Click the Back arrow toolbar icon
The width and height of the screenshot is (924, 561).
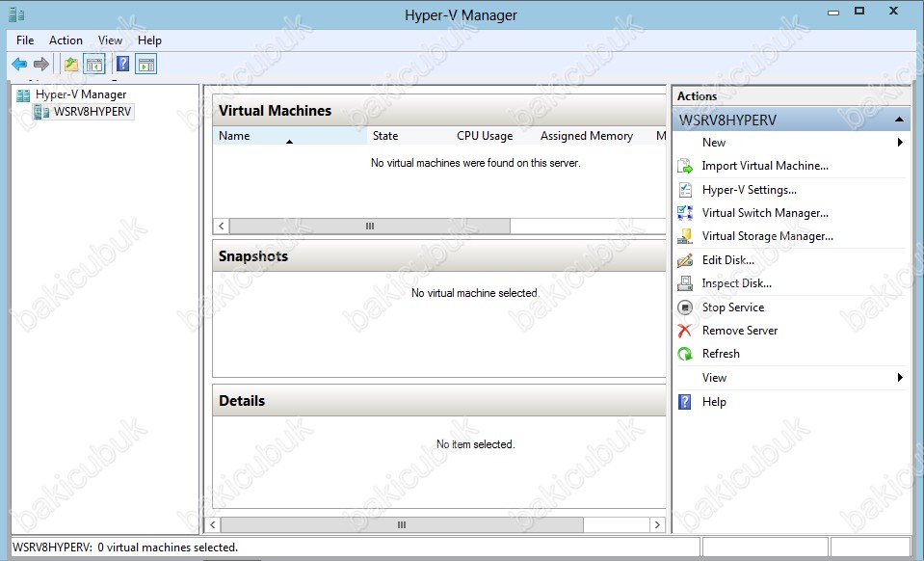19,64
